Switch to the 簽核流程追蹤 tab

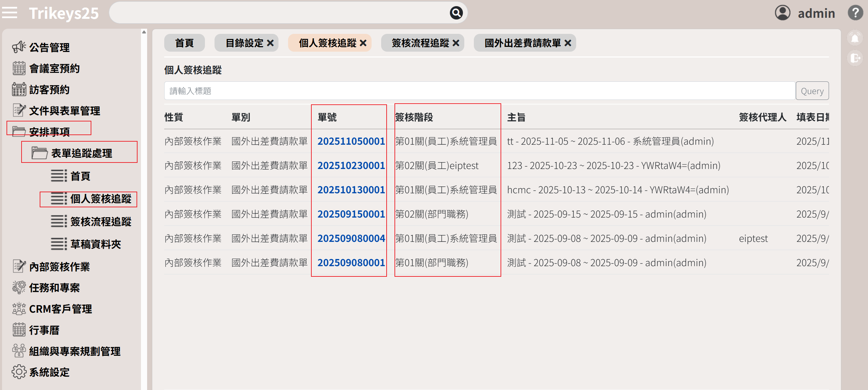420,43
